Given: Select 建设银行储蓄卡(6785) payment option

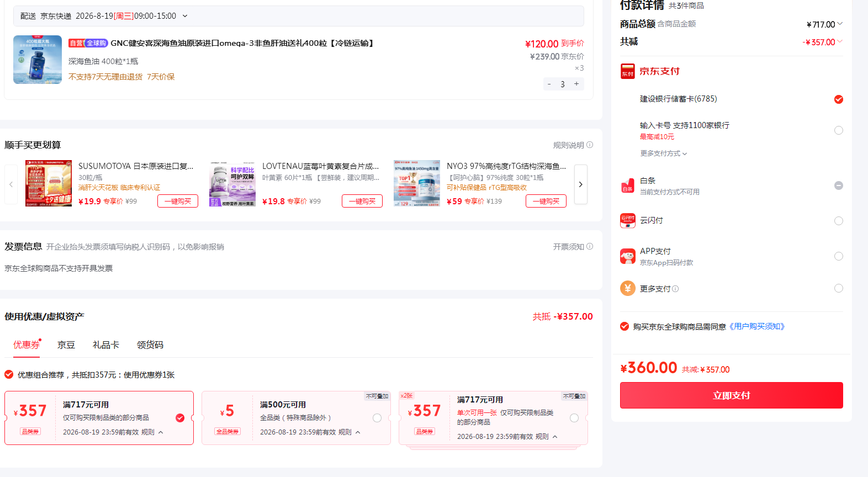Looking at the screenshot, I should 839,99.
